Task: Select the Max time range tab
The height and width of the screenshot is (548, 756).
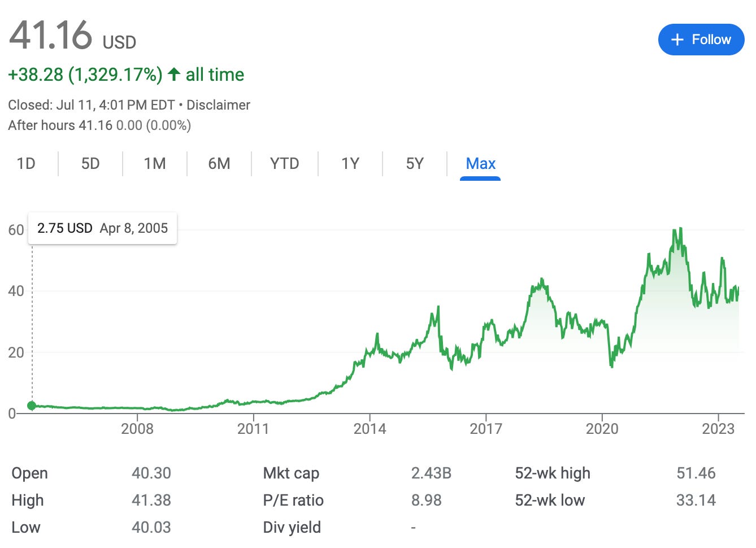Action: (x=480, y=163)
